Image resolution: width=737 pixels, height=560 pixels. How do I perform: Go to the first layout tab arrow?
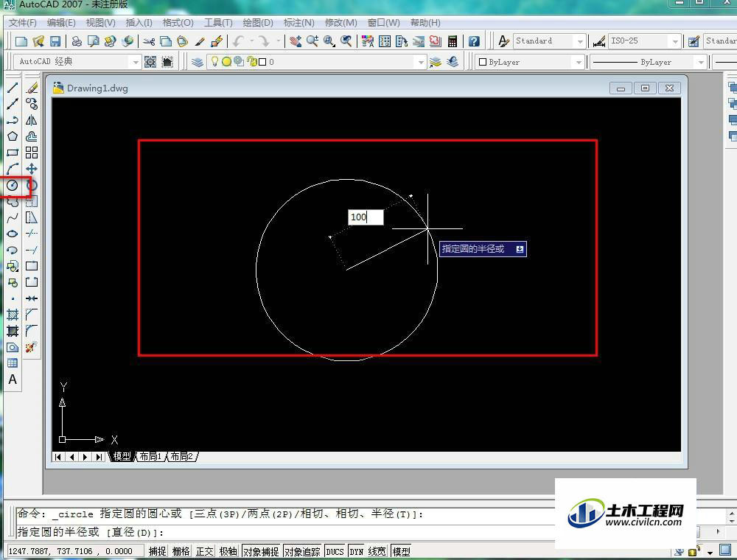tap(58, 457)
